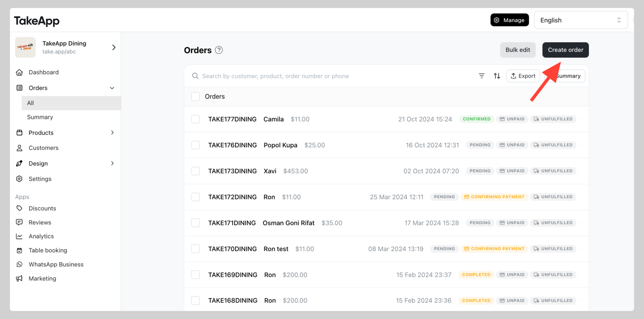Open Discounts app in the sidebar

point(42,208)
